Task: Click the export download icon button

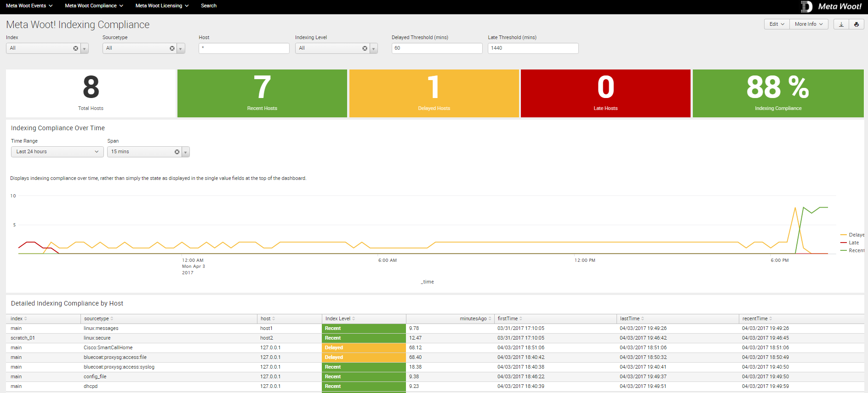Action: click(841, 24)
